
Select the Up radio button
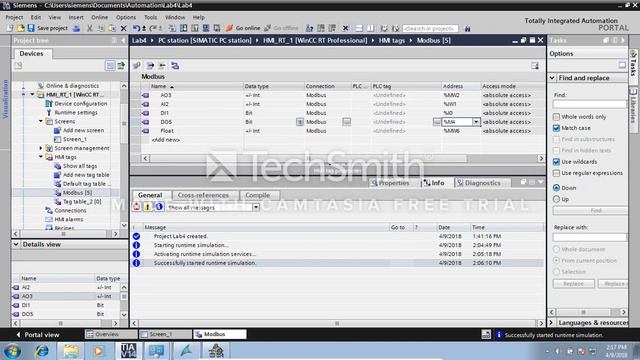tap(556, 199)
